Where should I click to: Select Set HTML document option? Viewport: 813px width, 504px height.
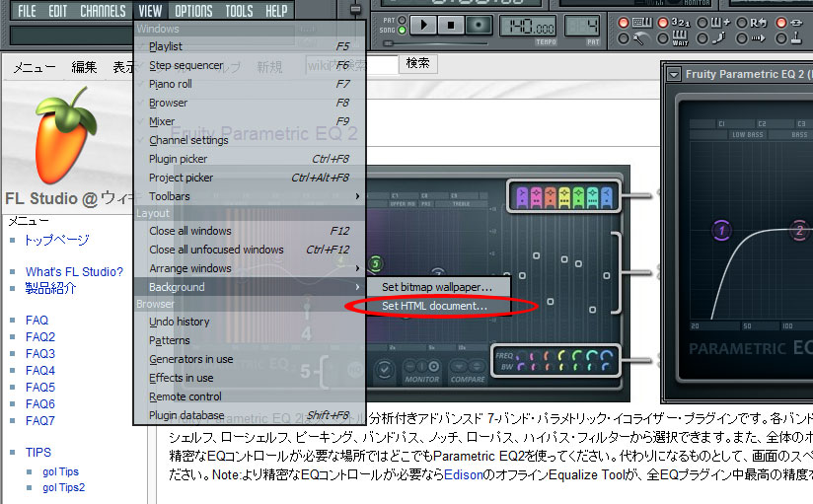coord(439,306)
